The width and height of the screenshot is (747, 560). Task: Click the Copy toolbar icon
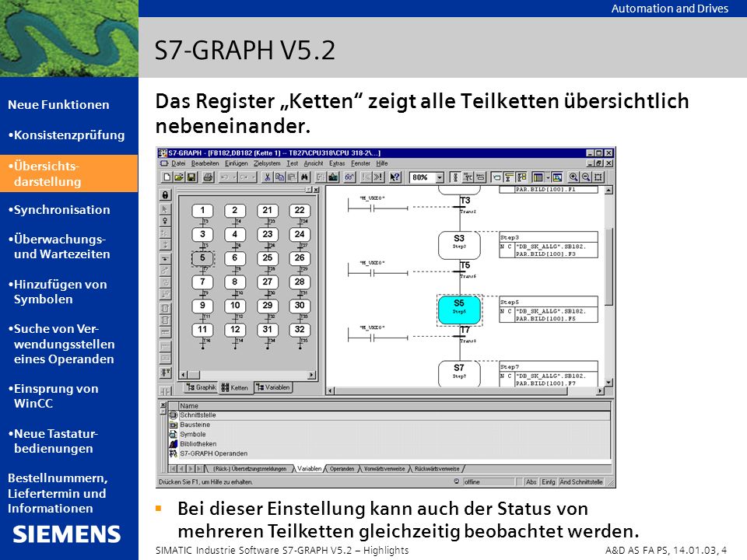click(279, 177)
